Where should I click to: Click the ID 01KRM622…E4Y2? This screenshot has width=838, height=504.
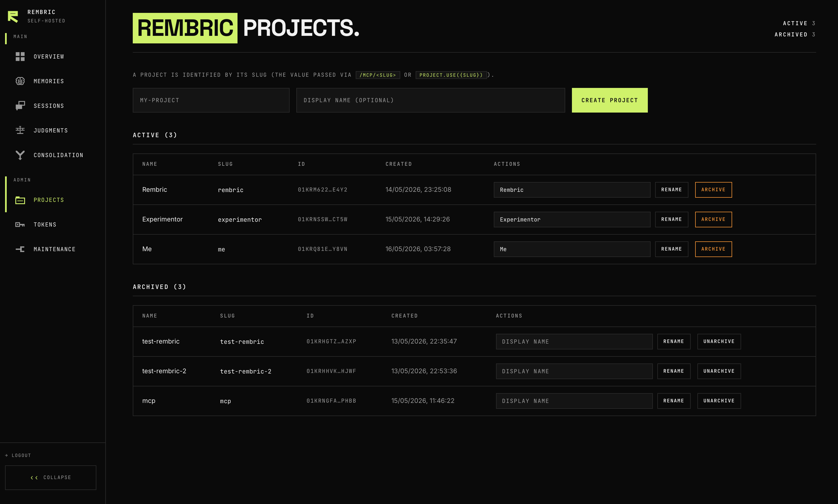323,190
